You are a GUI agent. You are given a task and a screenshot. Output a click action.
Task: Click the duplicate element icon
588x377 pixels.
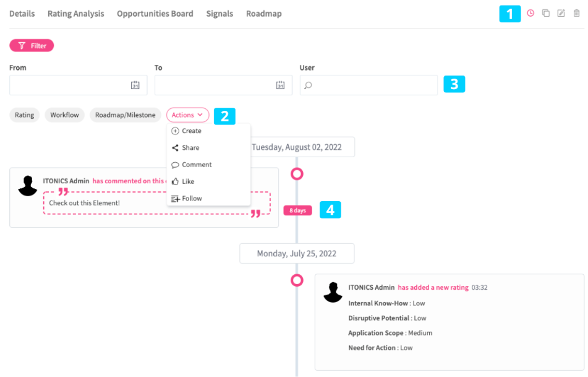(x=546, y=13)
